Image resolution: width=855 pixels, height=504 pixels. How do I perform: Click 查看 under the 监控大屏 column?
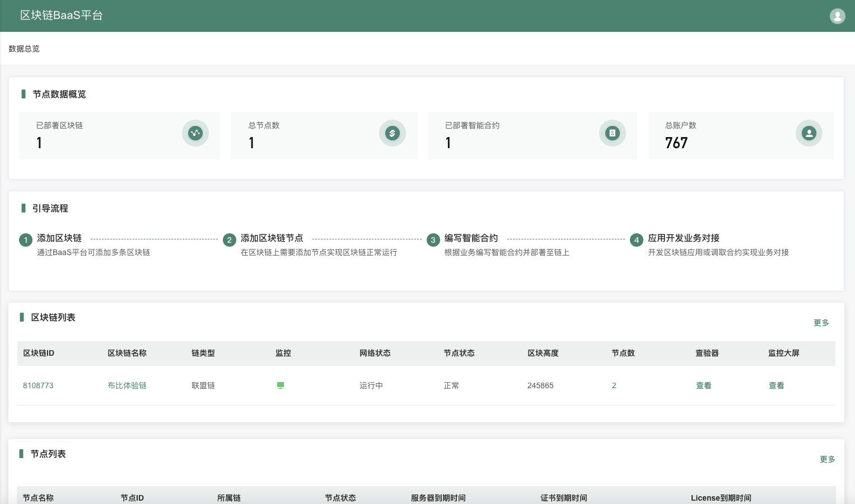click(x=777, y=385)
